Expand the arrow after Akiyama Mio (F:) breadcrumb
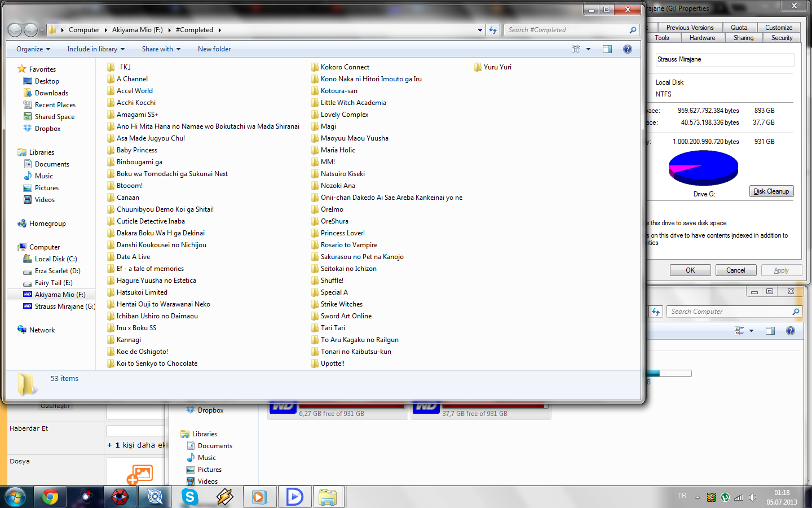Image resolution: width=812 pixels, height=508 pixels. point(169,30)
